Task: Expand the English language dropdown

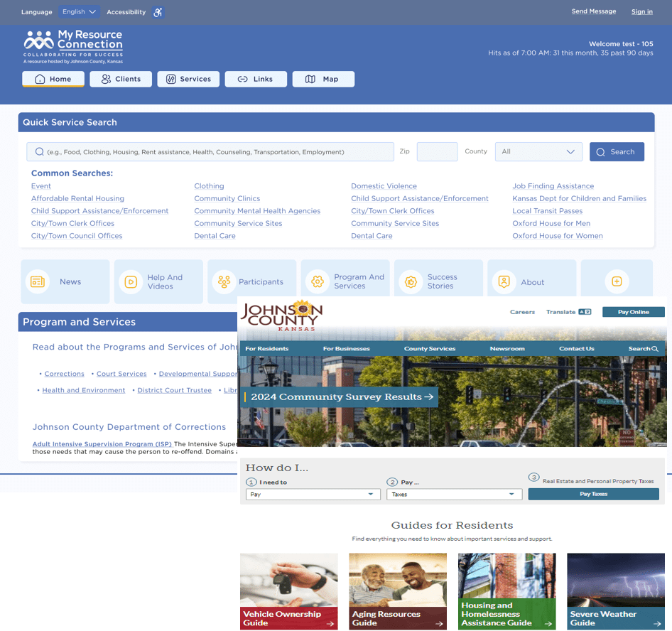Action: point(79,12)
